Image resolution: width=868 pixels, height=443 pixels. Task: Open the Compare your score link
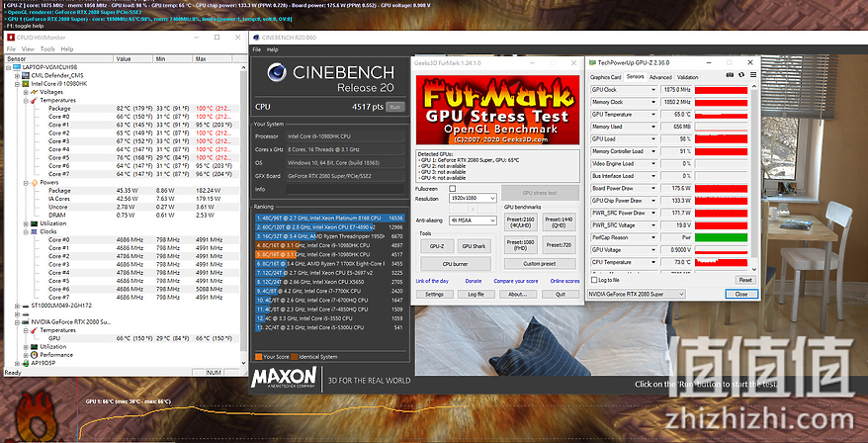(516, 281)
